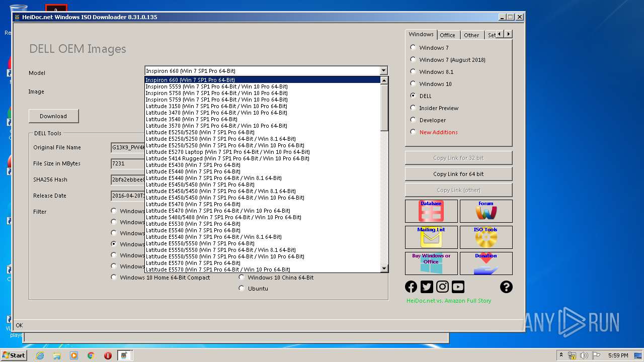Open the Instagram social icon
The height and width of the screenshot is (362, 644).
coord(442,287)
